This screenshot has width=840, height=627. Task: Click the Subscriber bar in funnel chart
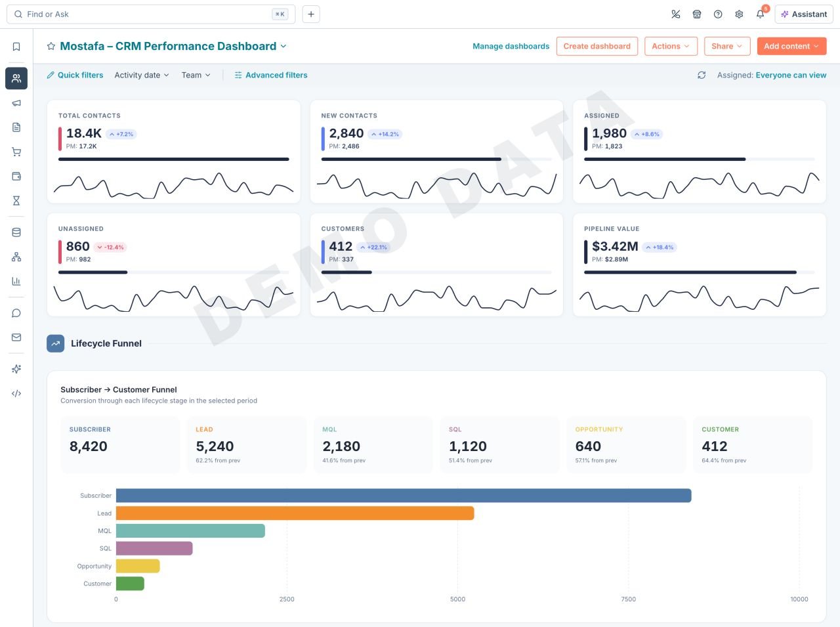click(404, 496)
